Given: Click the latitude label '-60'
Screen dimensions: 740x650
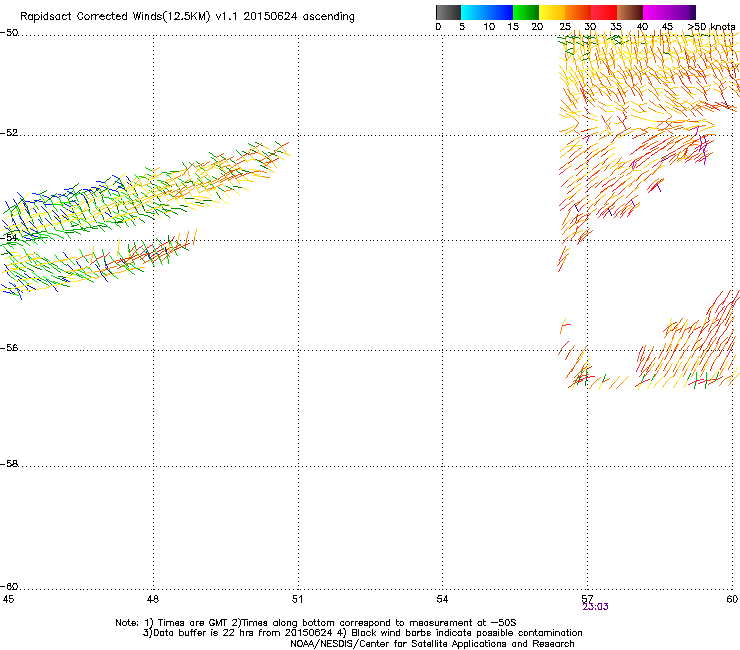Looking at the screenshot, I should (9, 587).
